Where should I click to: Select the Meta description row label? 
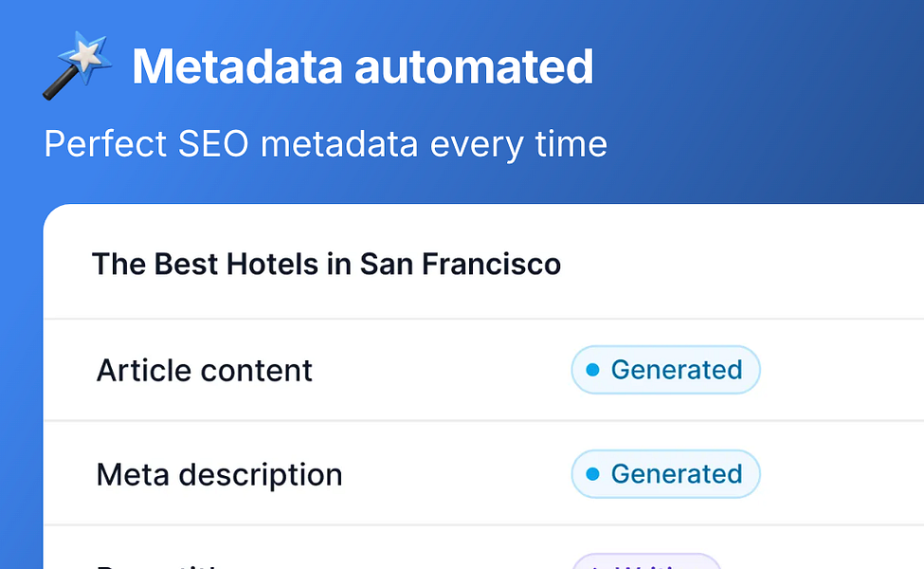coord(219,474)
